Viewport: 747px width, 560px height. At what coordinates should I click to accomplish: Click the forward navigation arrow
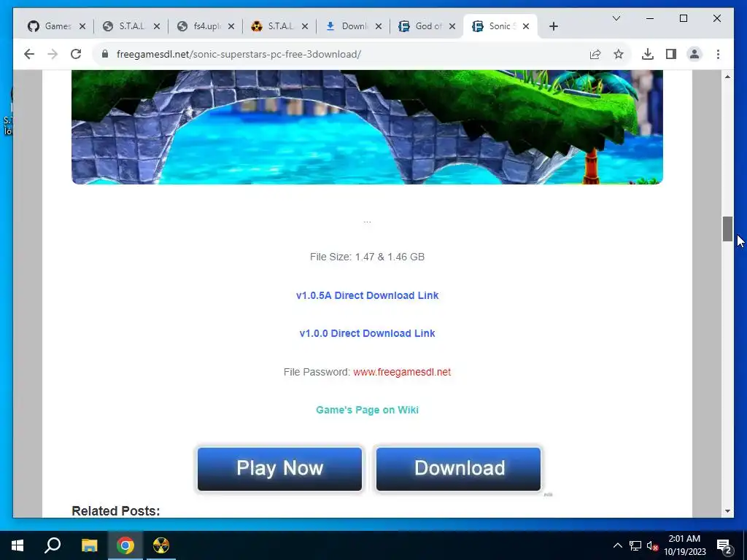point(53,54)
